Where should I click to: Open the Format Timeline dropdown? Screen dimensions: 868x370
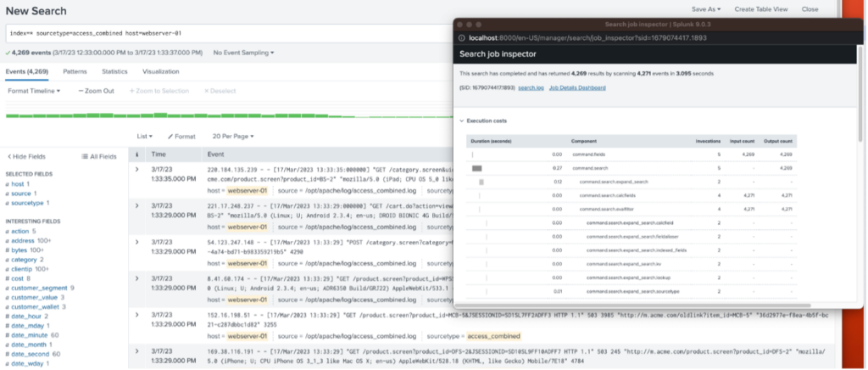click(x=34, y=91)
